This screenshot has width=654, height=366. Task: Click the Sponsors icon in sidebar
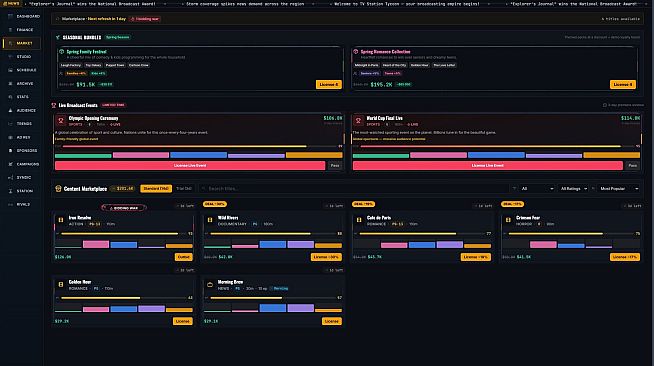point(10,150)
